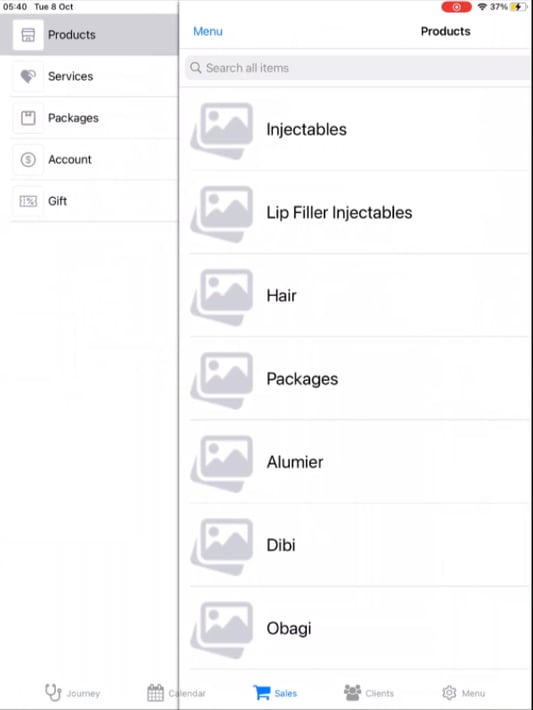Tap the blue Menu link at top
533x710 pixels.
tap(208, 31)
